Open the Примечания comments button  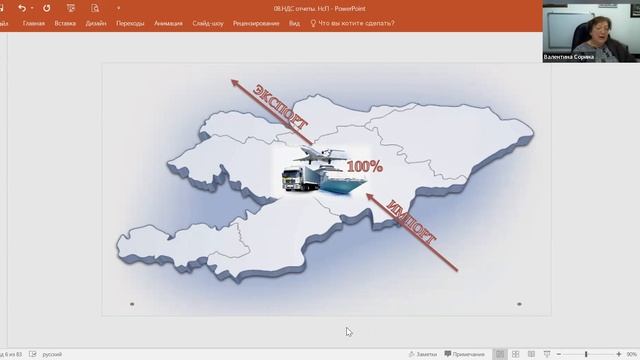(464, 354)
